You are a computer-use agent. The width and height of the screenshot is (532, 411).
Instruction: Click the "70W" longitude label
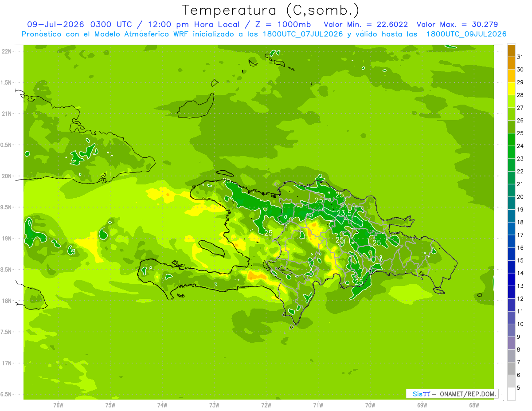click(370, 405)
